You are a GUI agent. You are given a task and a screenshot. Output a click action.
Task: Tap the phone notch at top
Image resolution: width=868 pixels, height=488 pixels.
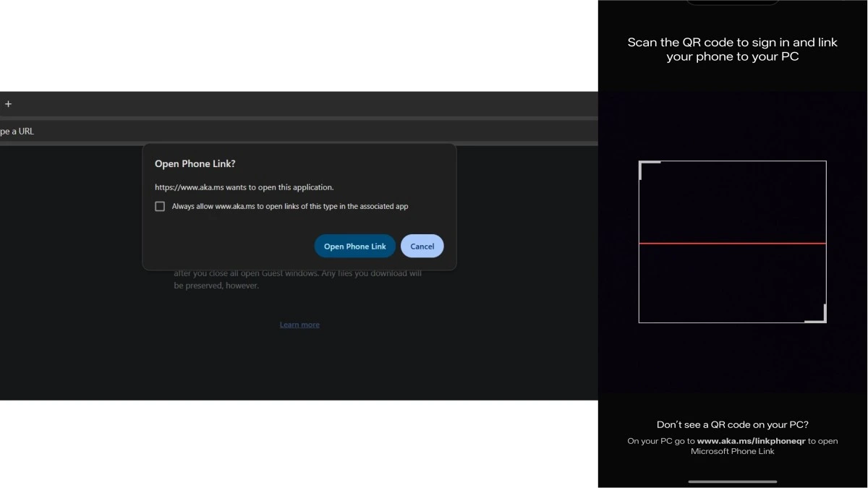tap(732, 2)
